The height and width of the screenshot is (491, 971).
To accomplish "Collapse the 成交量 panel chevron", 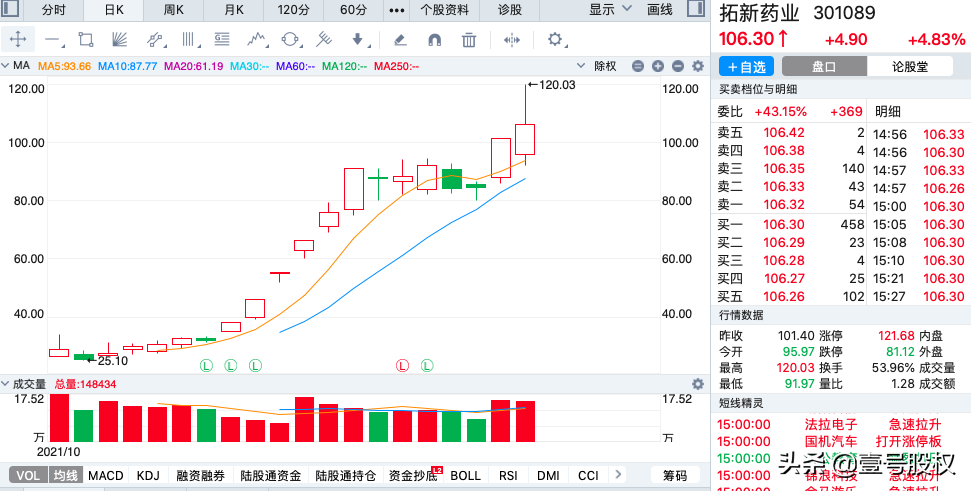I will pyautogui.click(x=6, y=384).
